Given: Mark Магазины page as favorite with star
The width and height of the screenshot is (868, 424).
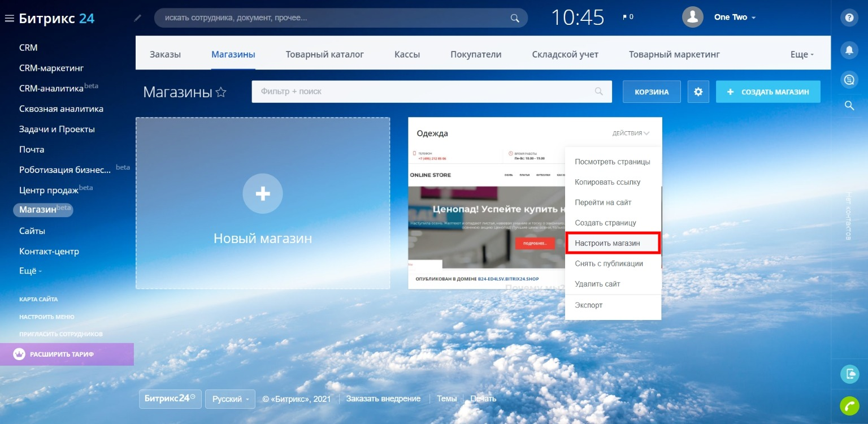Looking at the screenshot, I should pos(221,92).
